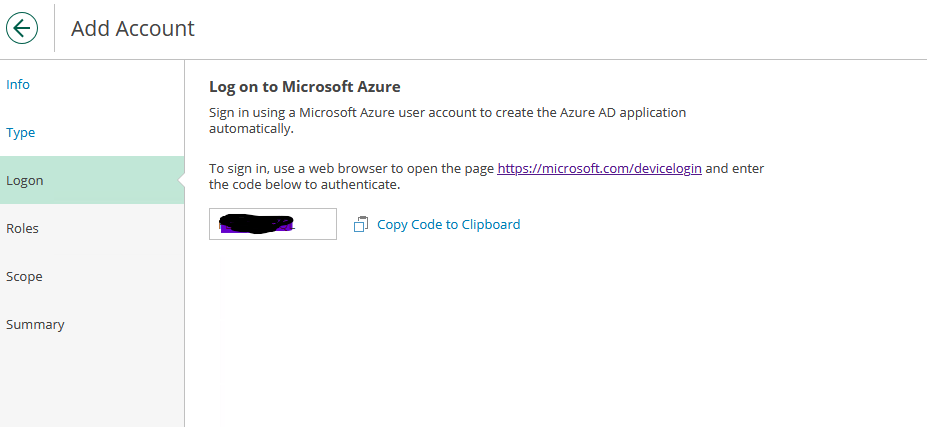
Task: Click the clipboard copy icon
Action: (361, 225)
